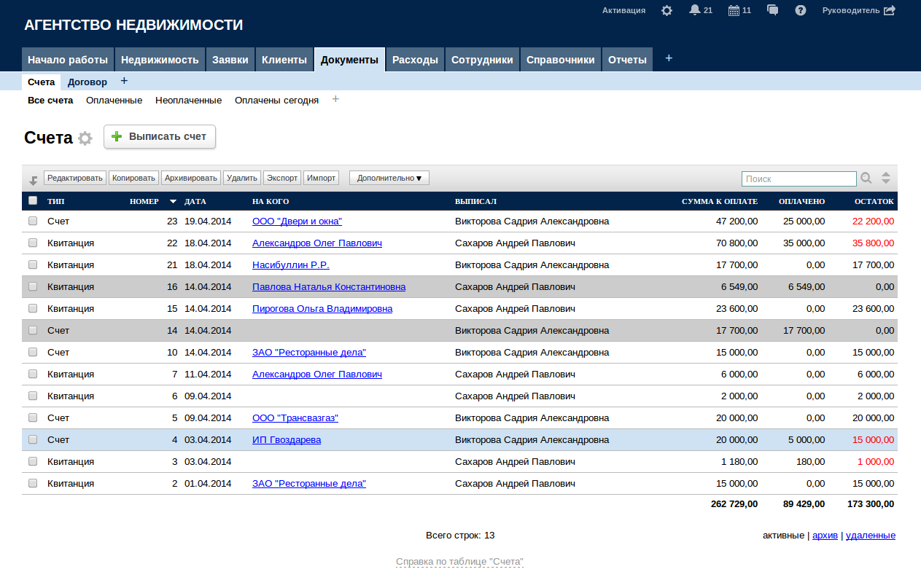Open chat messages icon
Screen dimensions: 921x588
coord(773,10)
